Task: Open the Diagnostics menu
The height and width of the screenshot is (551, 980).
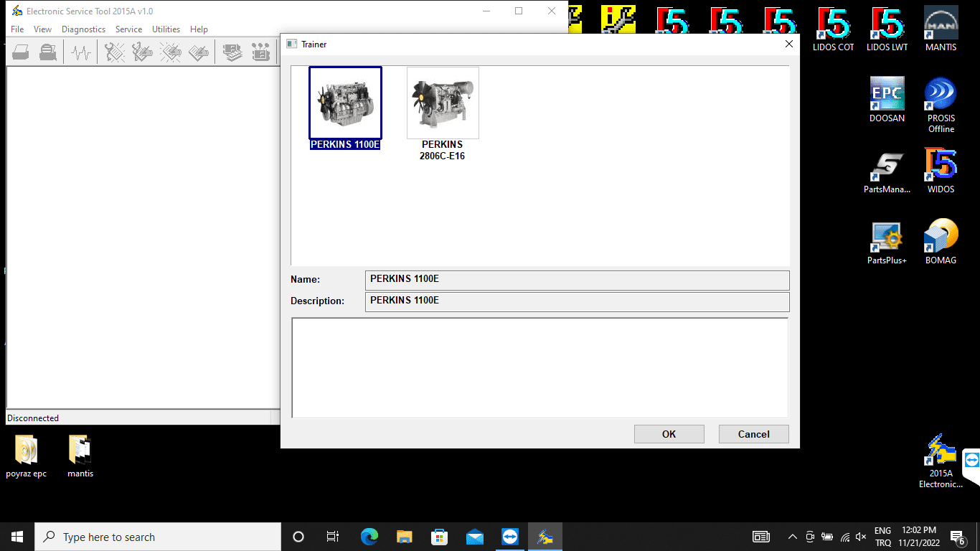Action: pos(83,29)
